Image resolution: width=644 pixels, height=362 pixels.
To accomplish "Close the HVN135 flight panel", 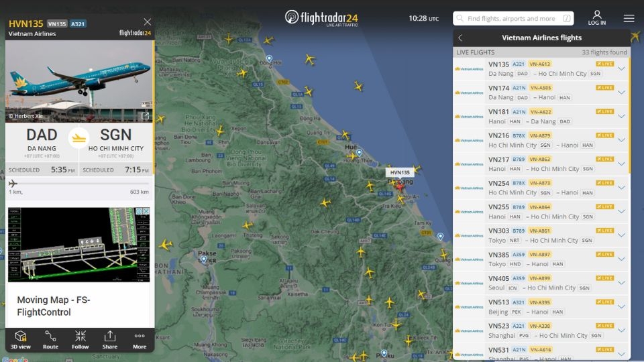I will 148,21.
